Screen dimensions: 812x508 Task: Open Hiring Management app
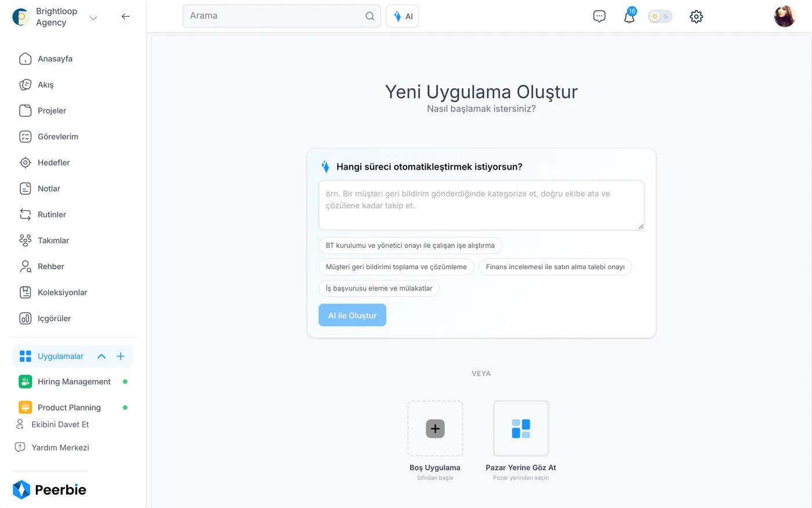[x=73, y=381]
